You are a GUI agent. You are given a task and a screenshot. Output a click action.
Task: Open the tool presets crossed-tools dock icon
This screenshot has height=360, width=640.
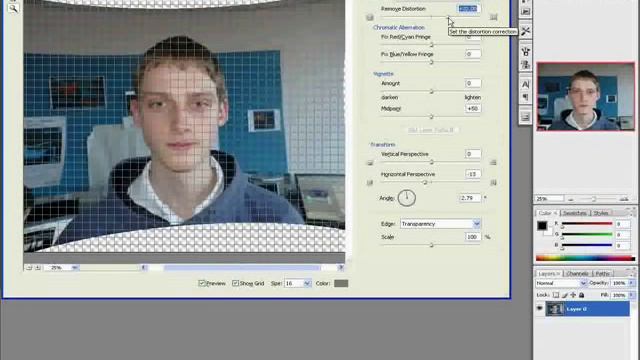pos(525,31)
